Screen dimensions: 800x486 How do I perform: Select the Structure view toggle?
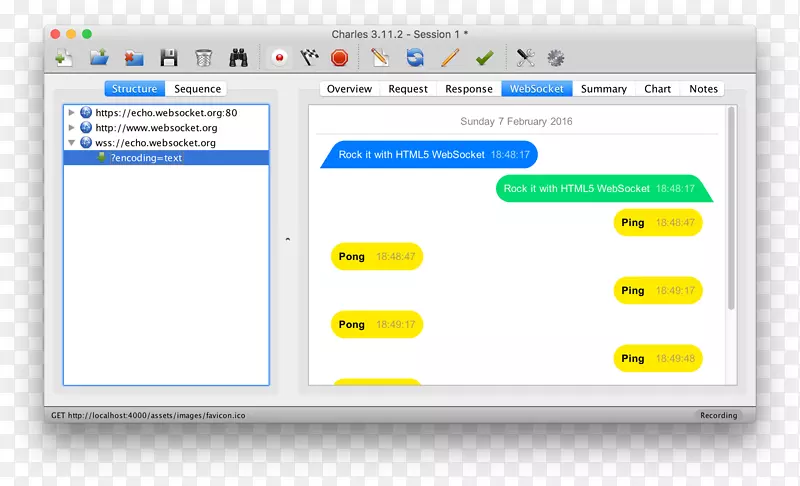click(134, 89)
